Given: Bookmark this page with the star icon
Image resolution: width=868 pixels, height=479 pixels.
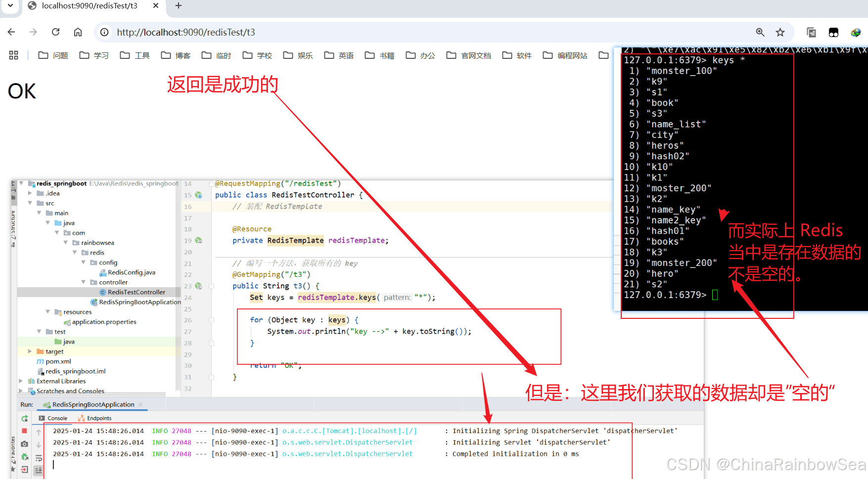Looking at the screenshot, I should click(x=780, y=32).
